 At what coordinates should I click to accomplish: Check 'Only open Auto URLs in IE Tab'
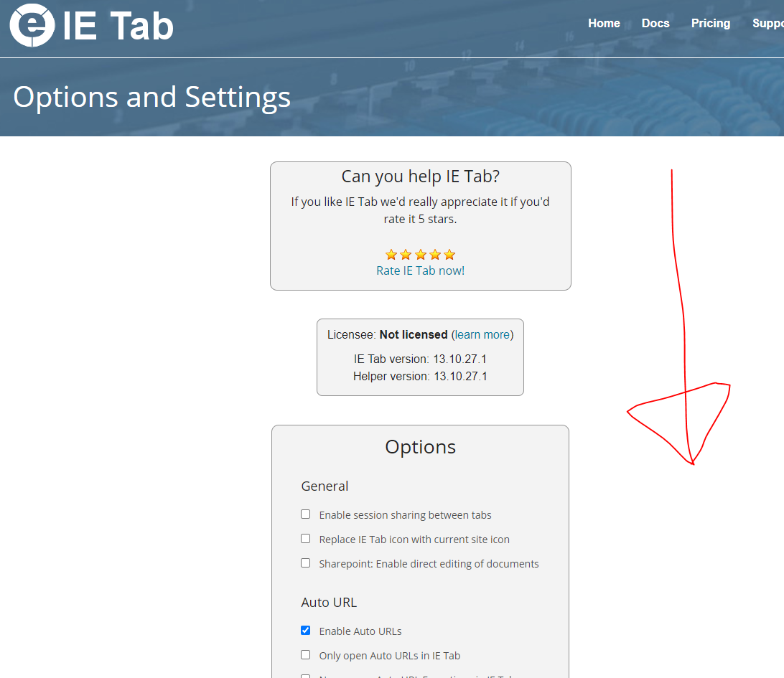306,655
